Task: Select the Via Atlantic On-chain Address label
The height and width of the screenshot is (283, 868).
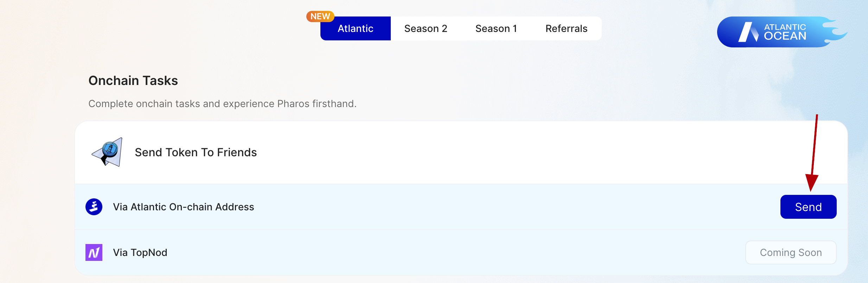Action: [x=183, y=207]
